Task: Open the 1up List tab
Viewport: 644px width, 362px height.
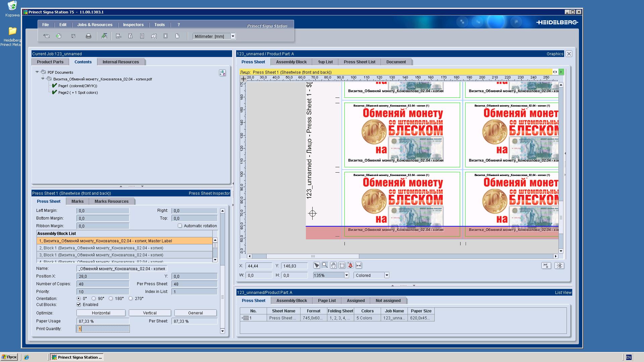Action: coord(325,62)
